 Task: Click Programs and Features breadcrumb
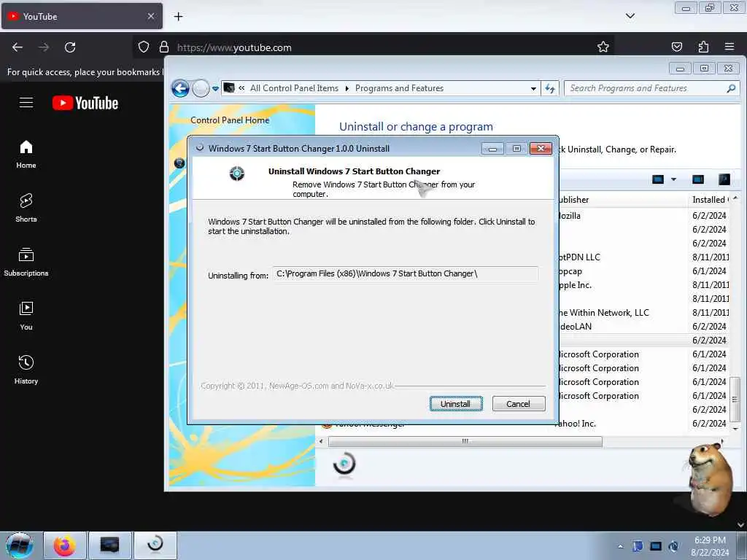click(x=399, y=88)
